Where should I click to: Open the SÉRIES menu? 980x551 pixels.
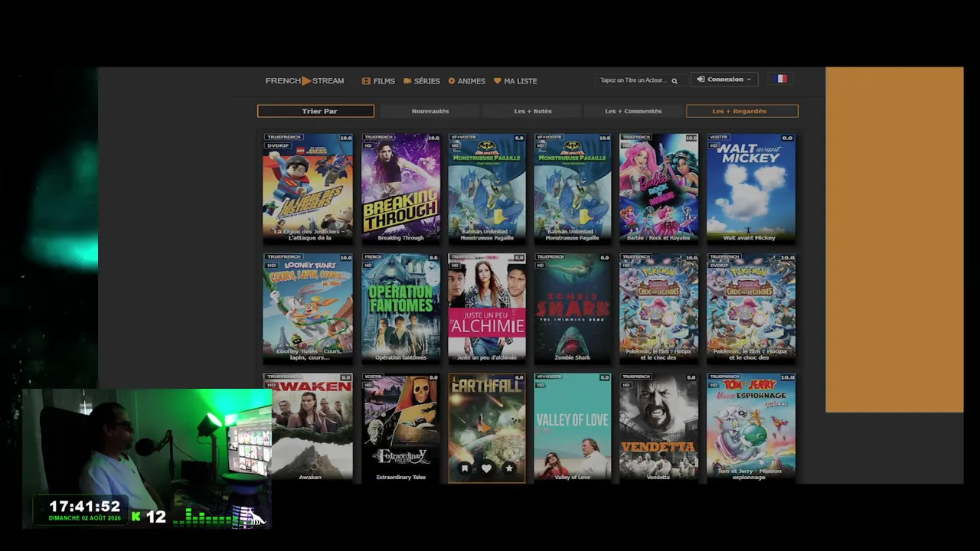click(x=422, y=80)
